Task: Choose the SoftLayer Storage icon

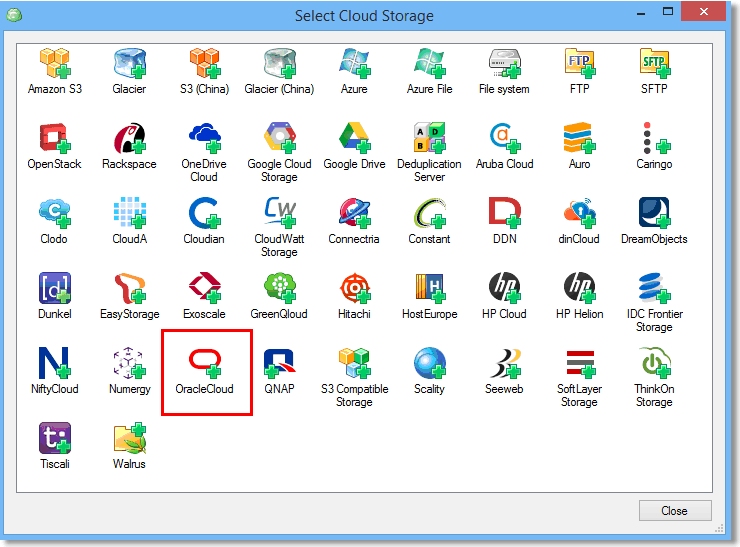Action: (580, 363)
